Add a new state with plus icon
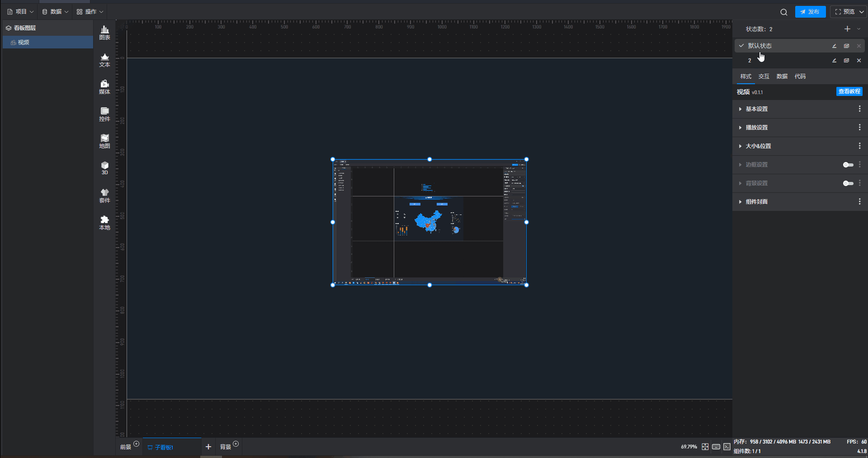 click(847, 29)
